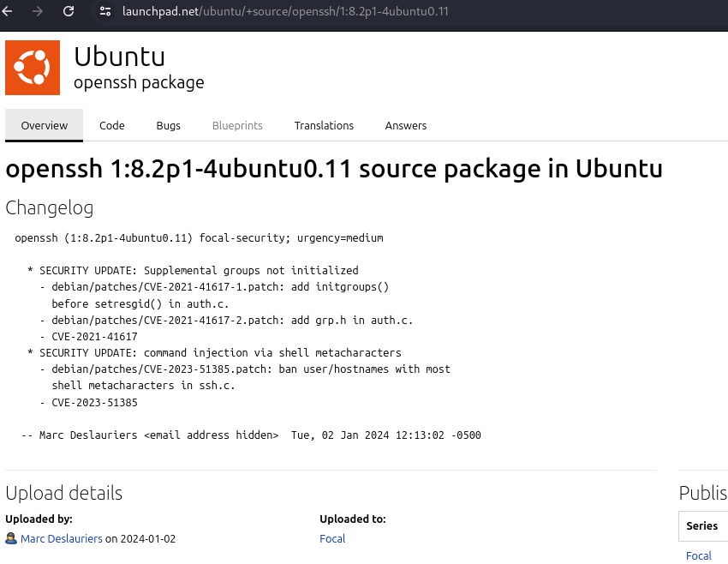
Task: Open site information icon beside URL
Action: coord(105,11)
